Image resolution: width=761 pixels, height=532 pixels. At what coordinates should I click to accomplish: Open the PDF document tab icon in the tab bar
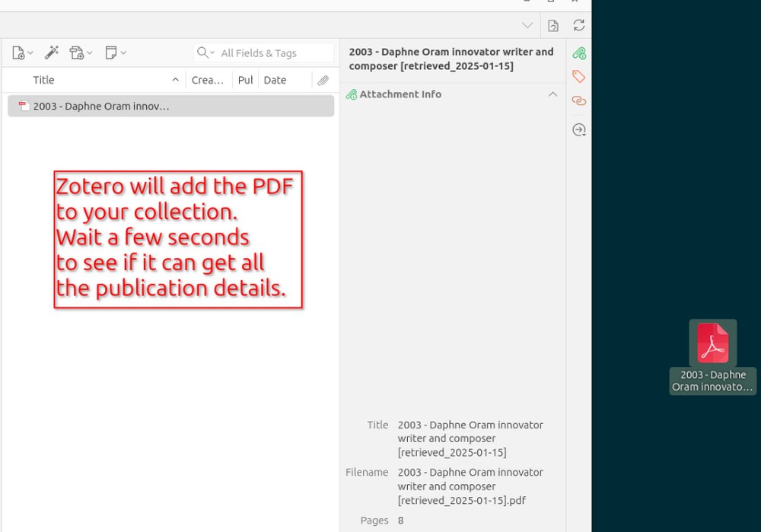coord(553,26)
